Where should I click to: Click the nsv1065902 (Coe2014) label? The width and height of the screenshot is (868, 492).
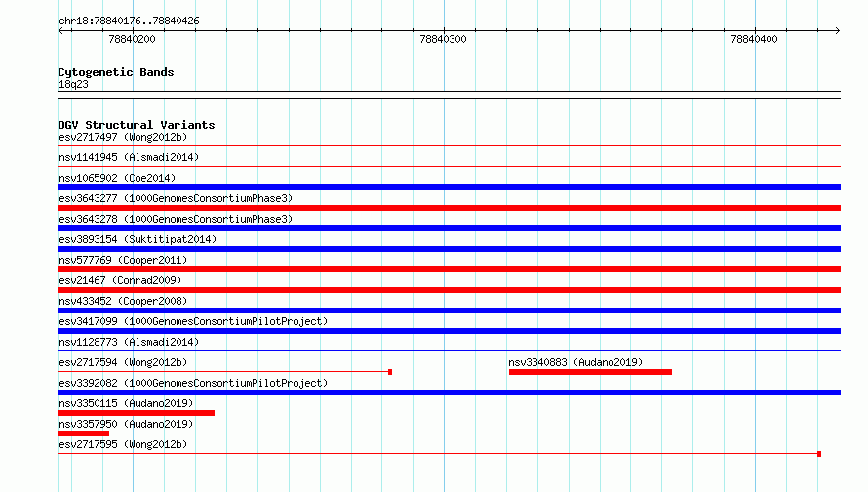pos(117,178)
